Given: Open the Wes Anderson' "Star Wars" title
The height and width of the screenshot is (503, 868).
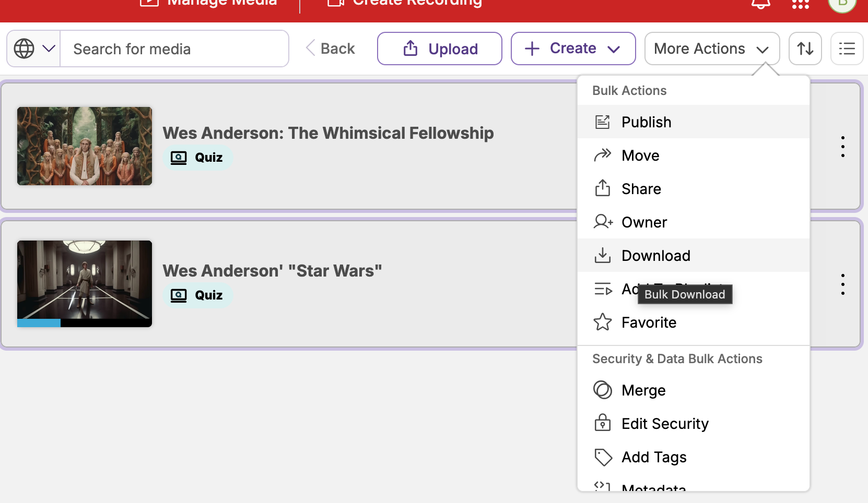Looking at the screenshot, I should click(273, 271).
